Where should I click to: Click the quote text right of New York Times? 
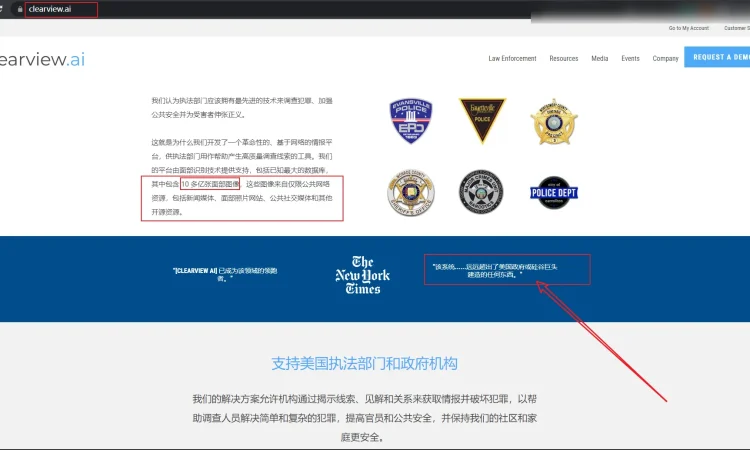[x=506, y=269]
